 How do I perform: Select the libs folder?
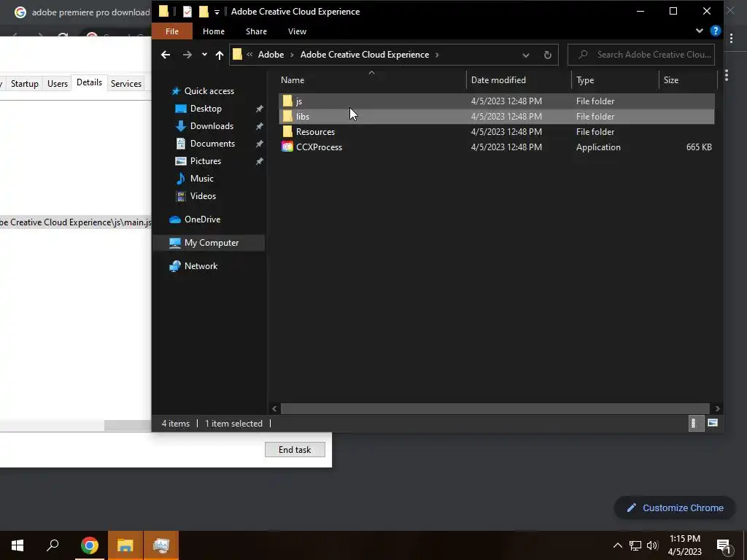coord(496,116)
